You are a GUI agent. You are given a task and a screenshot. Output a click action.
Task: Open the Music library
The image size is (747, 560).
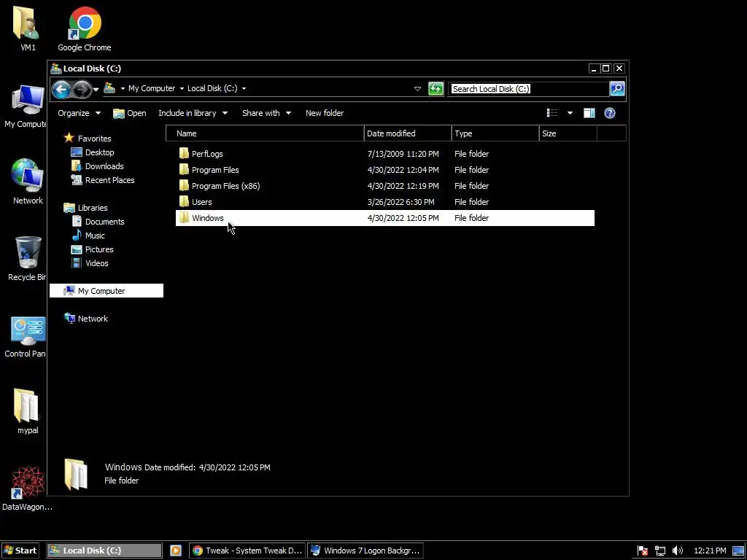(95, 236)
